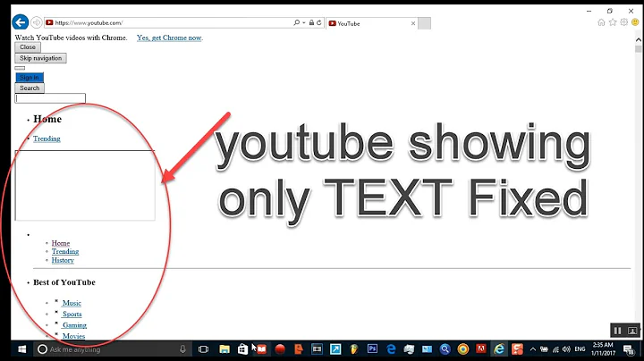
Task: Show hidden tray icons chevron
Action: point(533,349)
